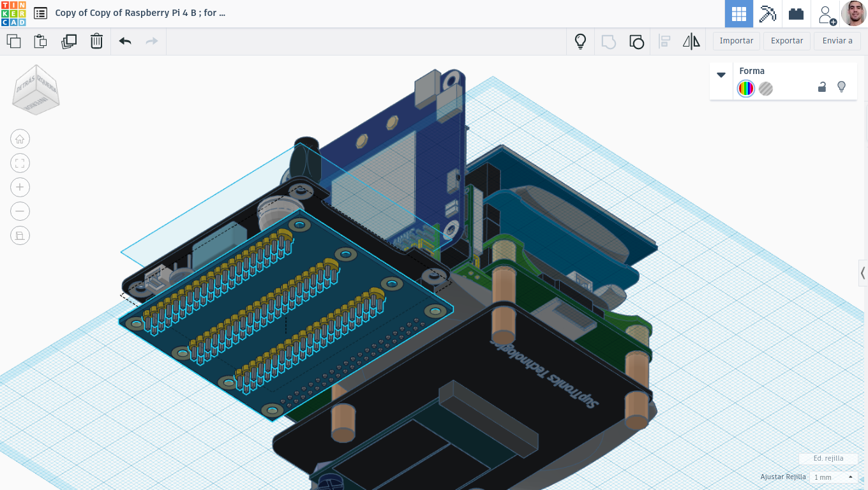Click the Group shapes icon
The image size is (868, 490).
pos(608,41)
